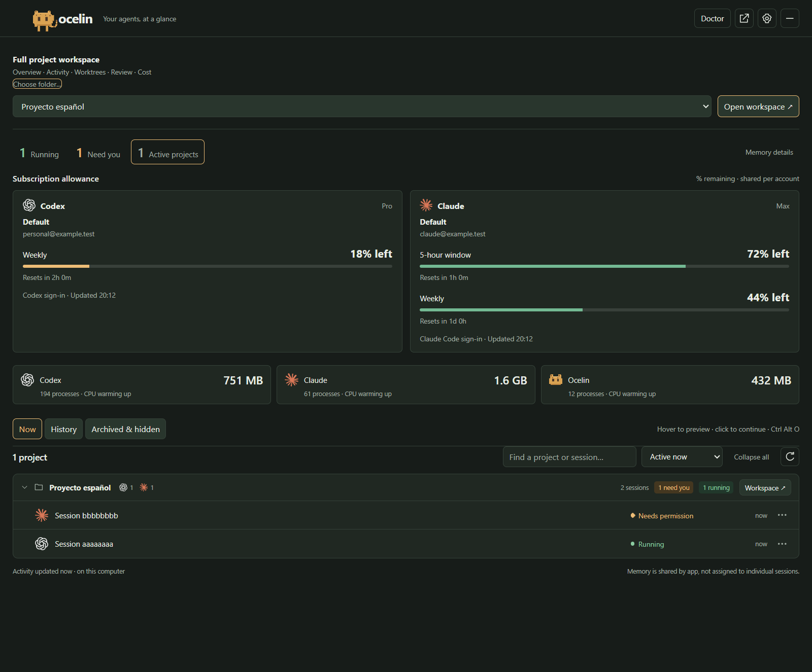This screenshot has width=812, height=672.
Task: Open the Proyecto español project dropdown
Action: coord(362,107)
